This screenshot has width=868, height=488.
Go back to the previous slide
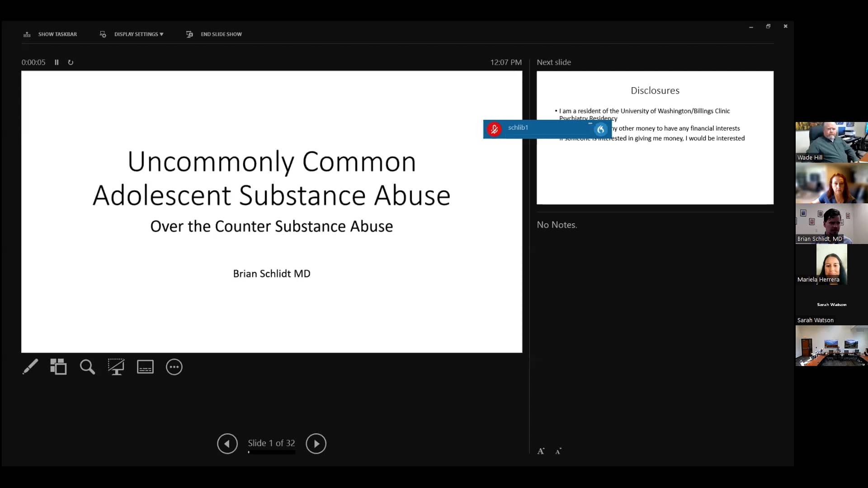[x=227, y=443]
